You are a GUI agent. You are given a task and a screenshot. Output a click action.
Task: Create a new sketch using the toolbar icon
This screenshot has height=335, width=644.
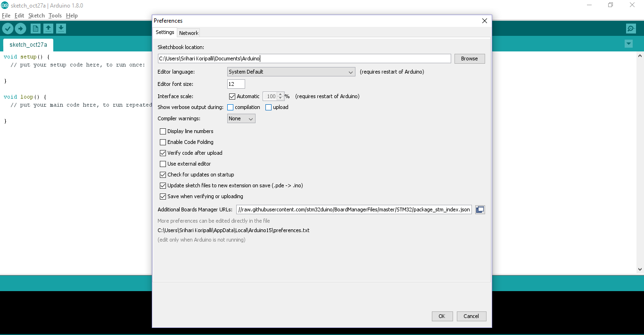click(x=35, y=28)
